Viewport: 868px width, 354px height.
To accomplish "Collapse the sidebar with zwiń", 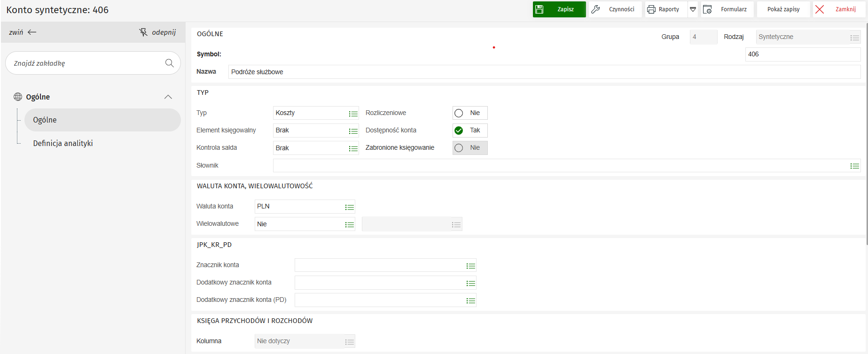I will [x=23, y=32].
